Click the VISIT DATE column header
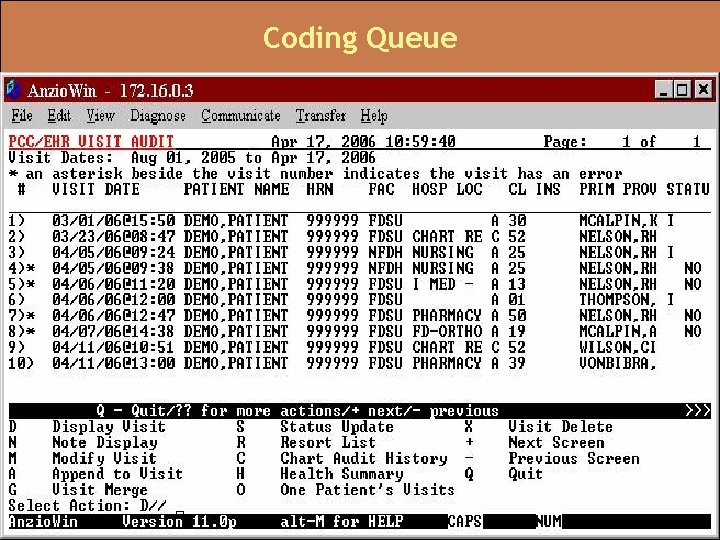 click(x=96, y=189)
